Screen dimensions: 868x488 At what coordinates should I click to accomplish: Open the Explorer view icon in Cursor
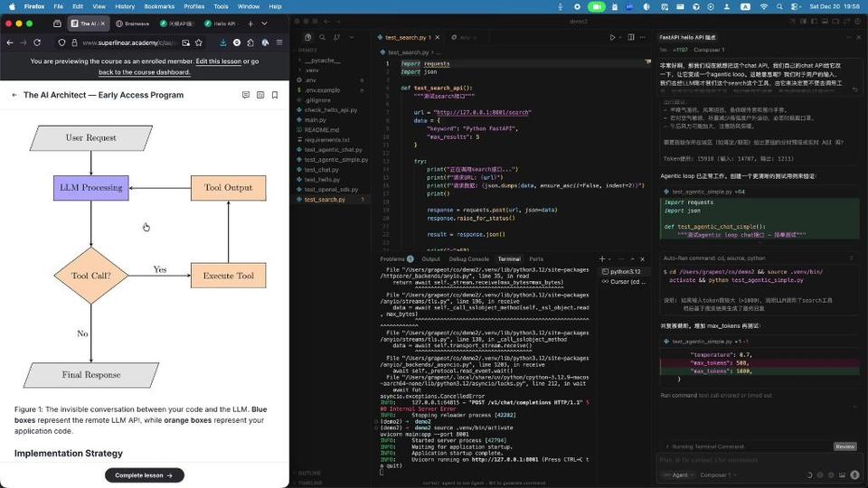(x=307, y=37)
